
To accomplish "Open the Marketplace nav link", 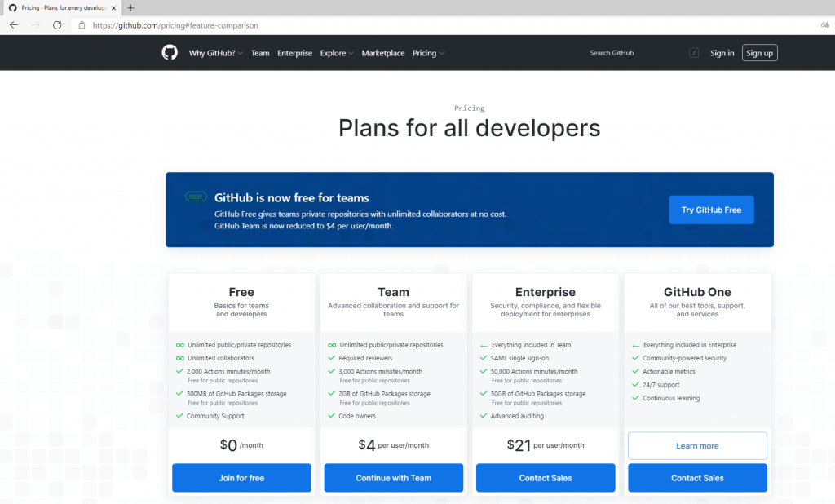I will pyautogui.click(x=383, y=53).
